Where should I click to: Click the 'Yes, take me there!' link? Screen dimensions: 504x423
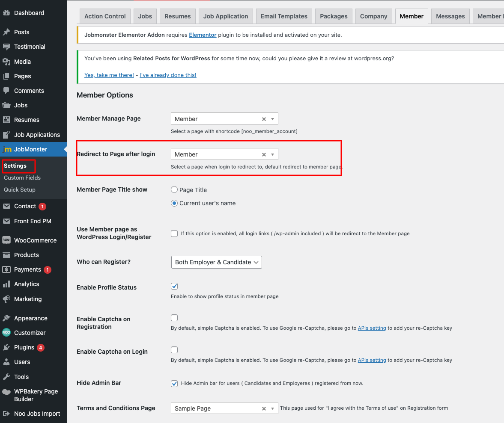(x=109, y=75)
